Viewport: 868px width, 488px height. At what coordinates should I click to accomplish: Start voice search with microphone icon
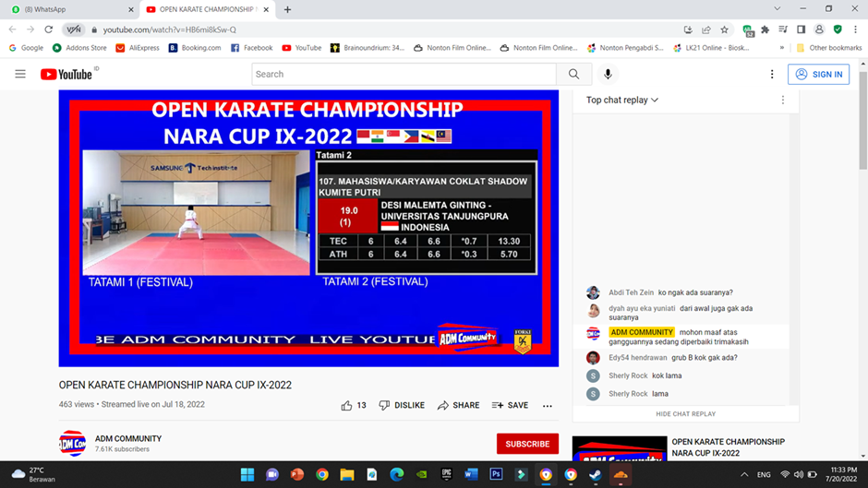608,74
